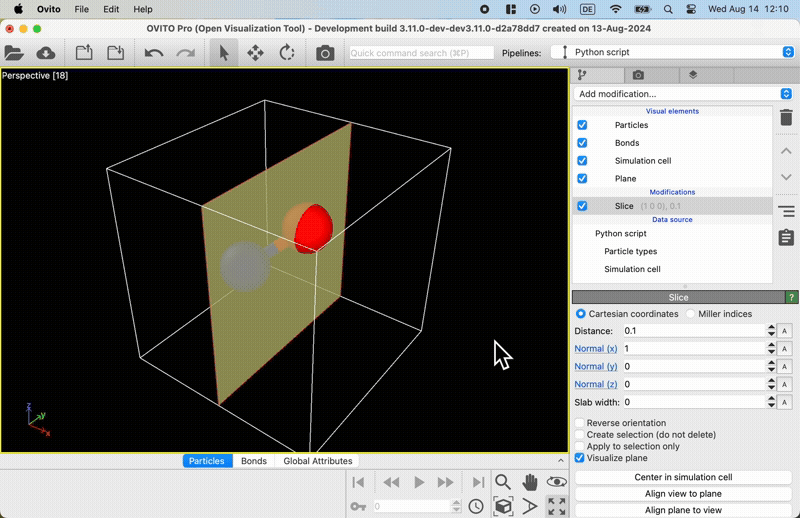800x518 pixels.
Task: Open the Pipelines Python script dropdown
Action: click(672, 52)
